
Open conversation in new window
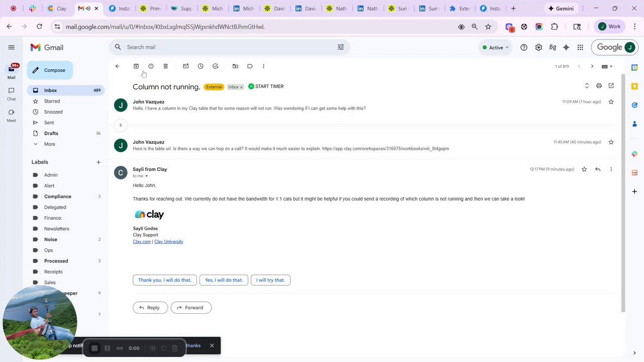(x=611, y=86)
